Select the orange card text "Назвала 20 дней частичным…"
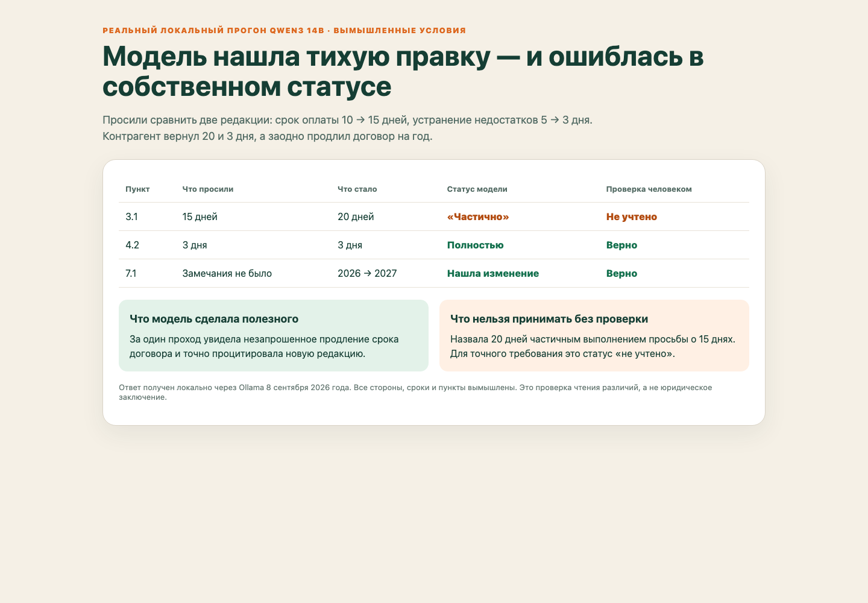 (x=593, y=346)
